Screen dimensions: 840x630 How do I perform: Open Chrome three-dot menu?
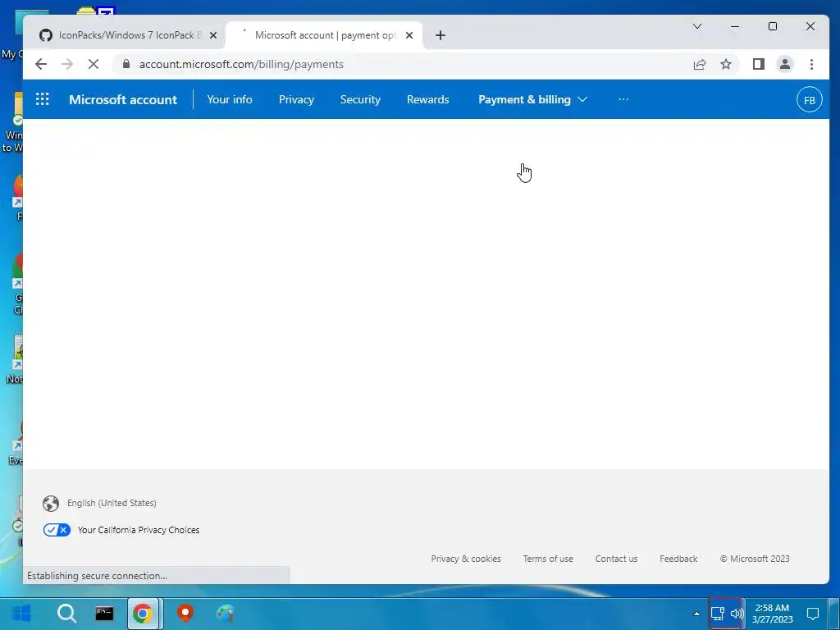811,64
